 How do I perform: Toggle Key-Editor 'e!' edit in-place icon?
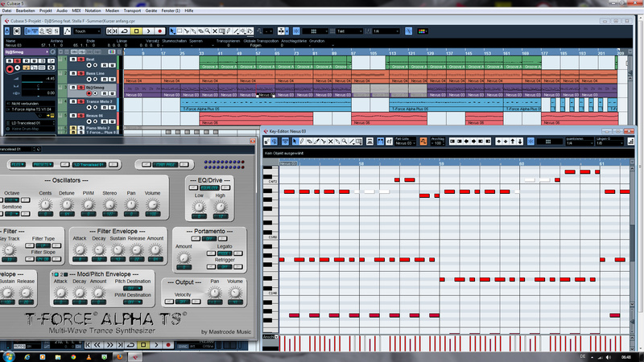tap(389, 142)
